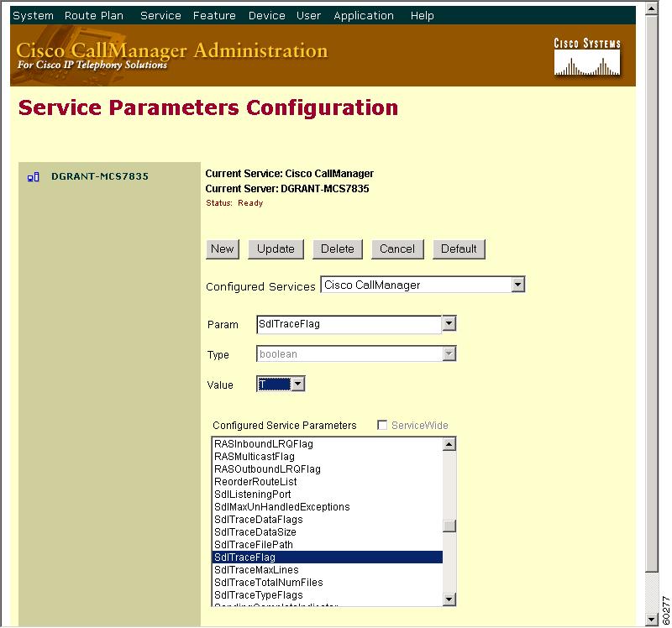Select SdlTraceMaxLines in the list
The width and height of the screenshot is (672, 628).
pos(328,570)
